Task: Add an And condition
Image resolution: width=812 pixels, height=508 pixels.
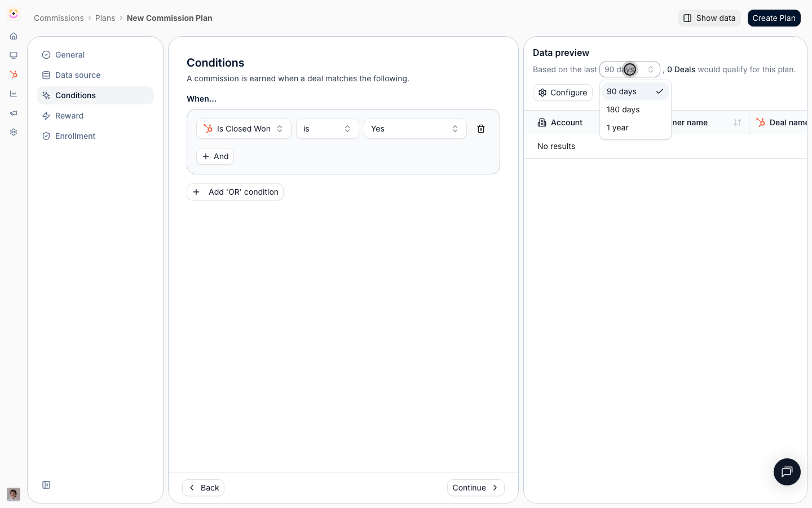Action: (x=215, y=156)
